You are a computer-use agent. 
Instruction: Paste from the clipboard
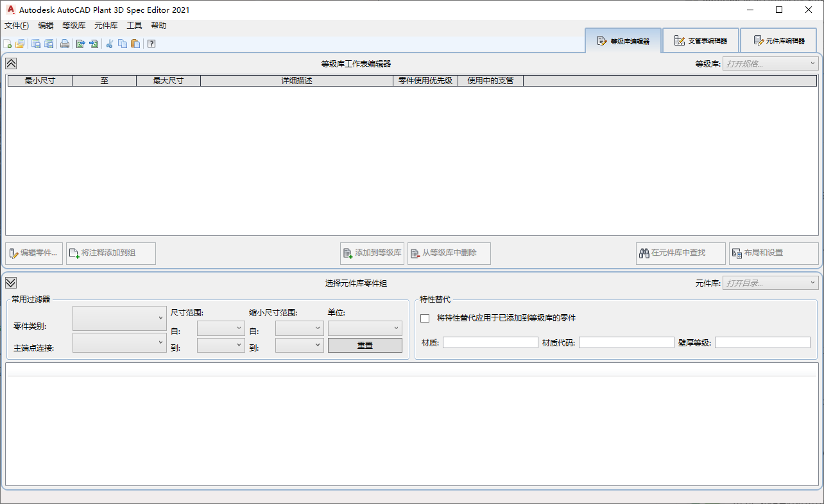[x=135, y=44]
